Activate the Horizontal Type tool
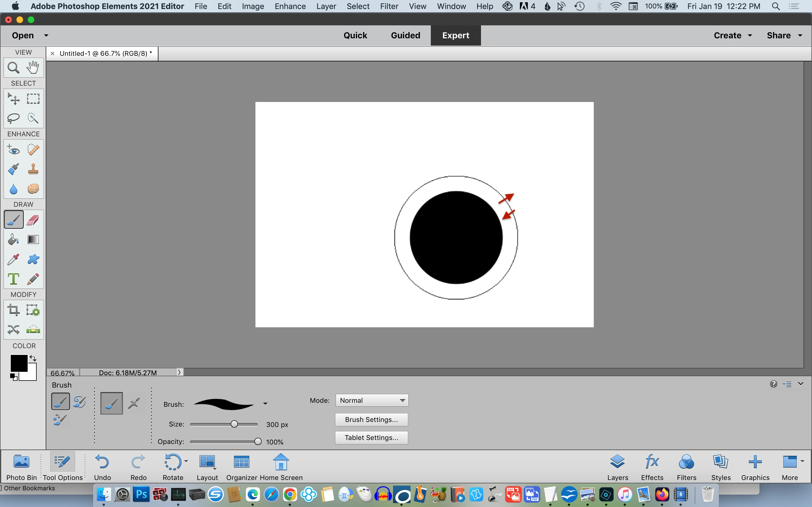 point(14,279)
